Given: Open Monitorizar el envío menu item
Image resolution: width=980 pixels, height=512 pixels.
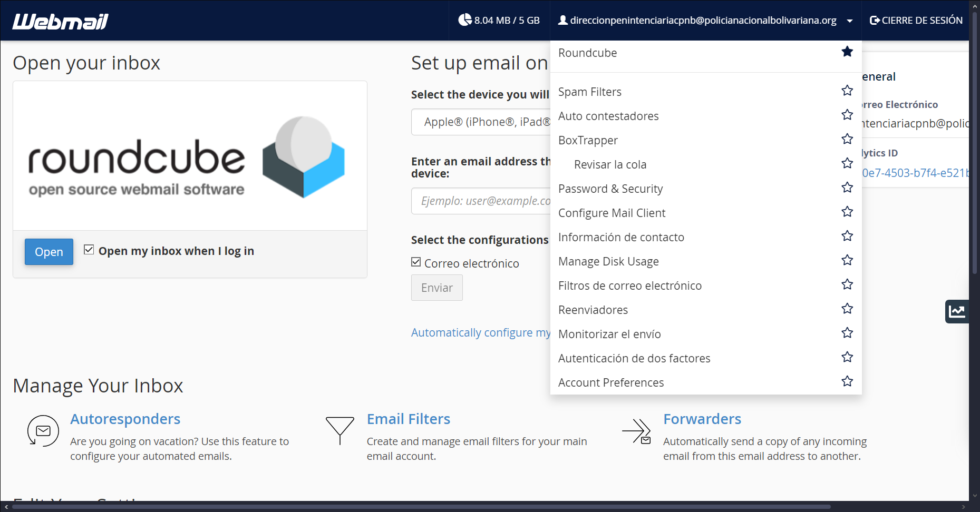Looking at the screenshot, I should click(609, 334).
